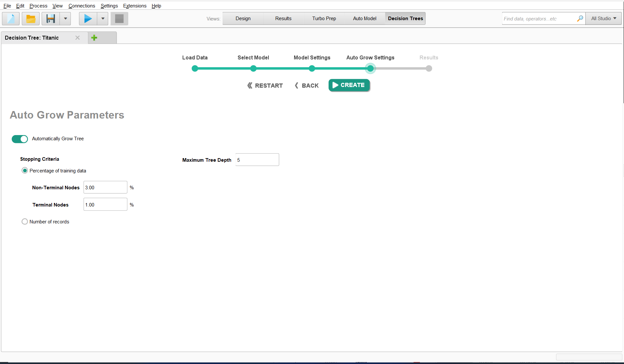
Task: Click RESTART to begin again
Action: pos(265,85)
